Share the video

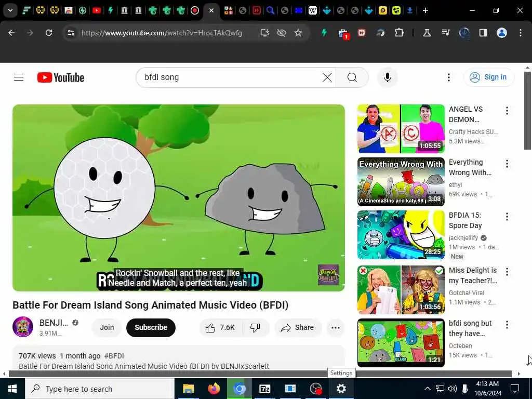(x=298, y=327)
